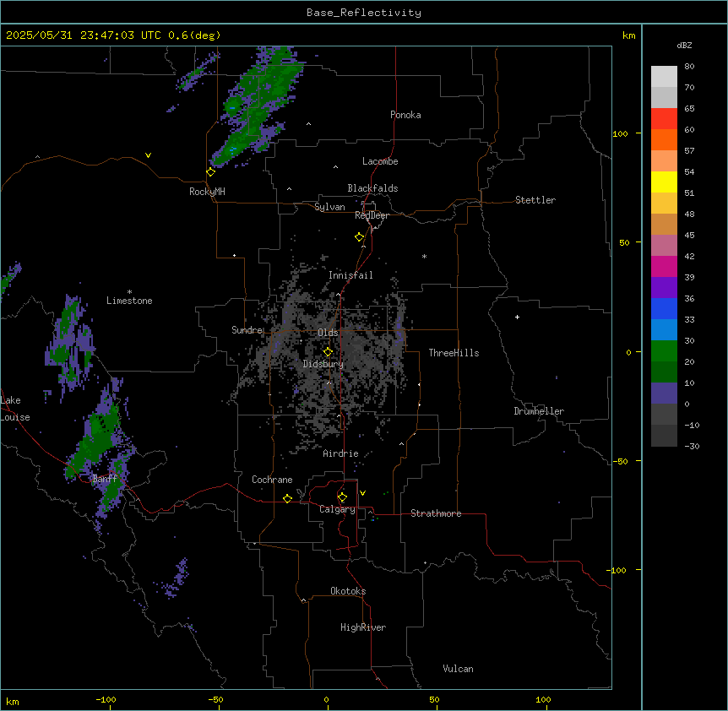Select the blue 33-36 dBZ legend swatch
The width and height of the screenshot is (728, 711).
click(x=664, y=308)
